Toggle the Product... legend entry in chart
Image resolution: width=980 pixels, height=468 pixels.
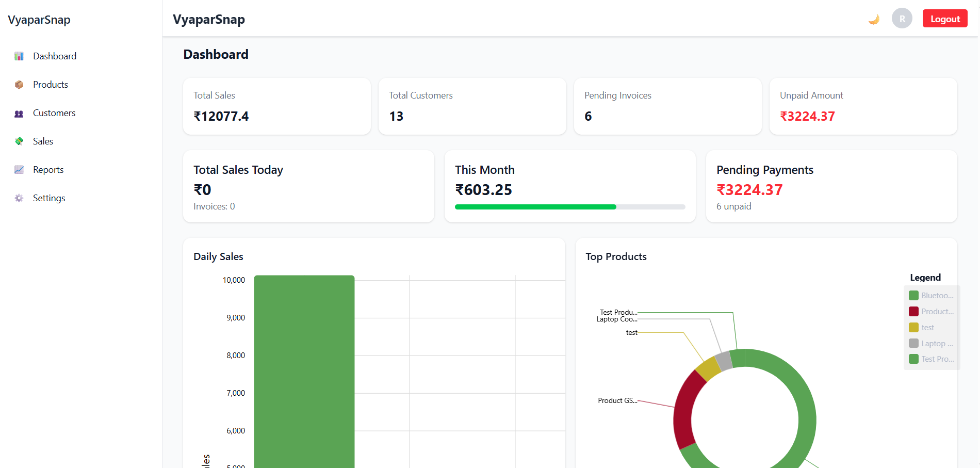point(931,312)
